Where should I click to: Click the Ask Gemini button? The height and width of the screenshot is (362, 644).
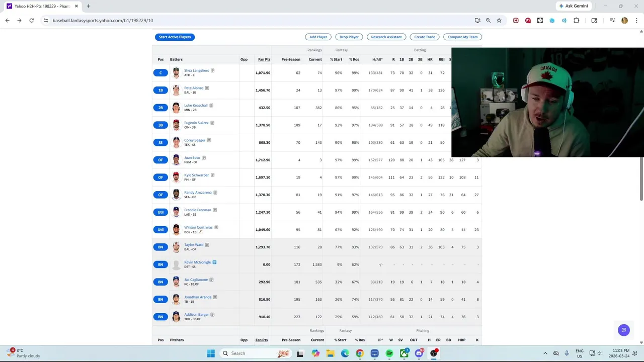(573, 6)
